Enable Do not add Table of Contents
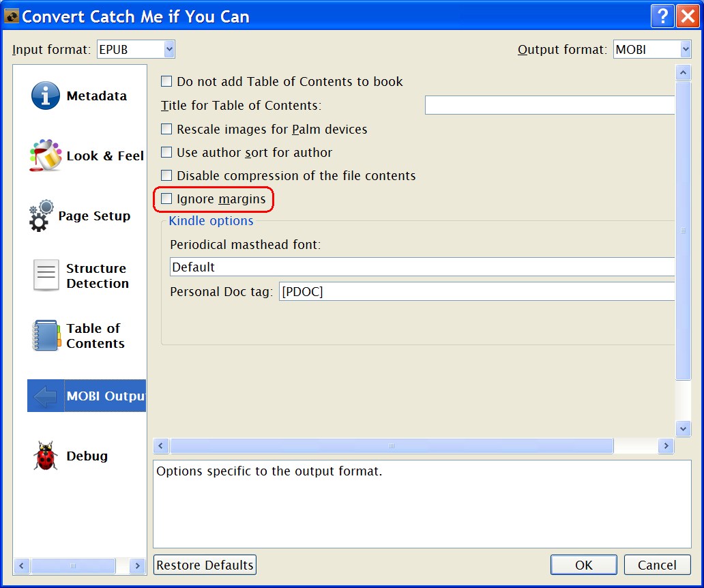 (x=166, y=81)
